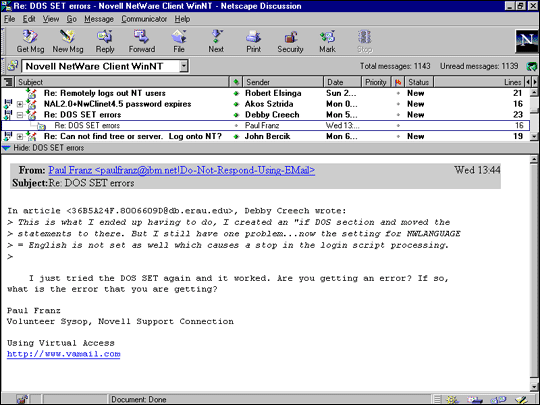Sort messages by Date column header
This screenshot has width=540, height=405.
pos(342,82)
